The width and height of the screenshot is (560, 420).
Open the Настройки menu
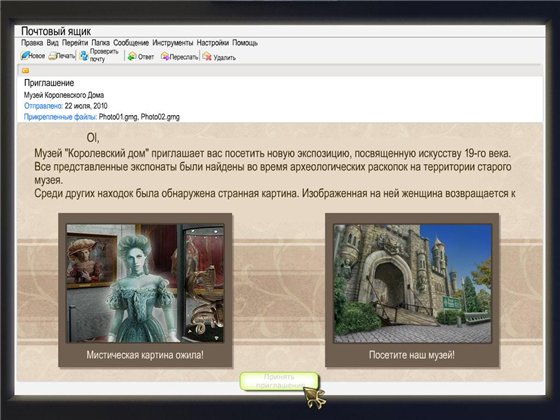(213, 43)
